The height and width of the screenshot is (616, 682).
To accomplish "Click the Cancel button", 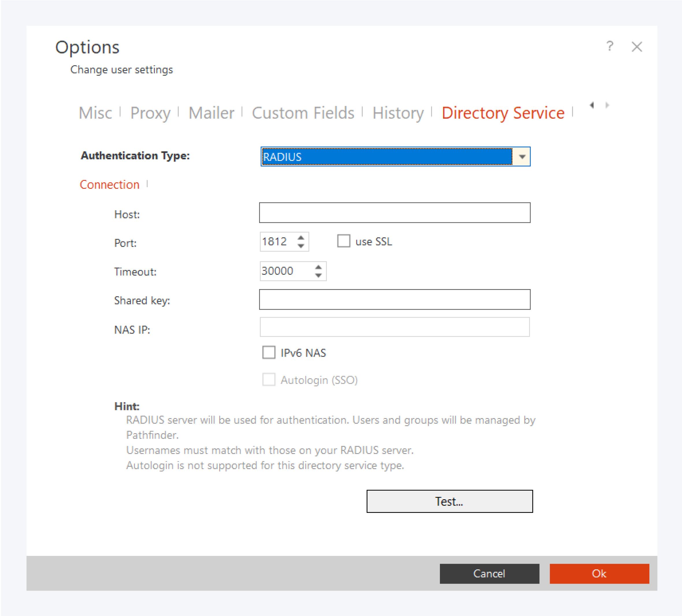I will pyautogui.click(x=489, y=573).
